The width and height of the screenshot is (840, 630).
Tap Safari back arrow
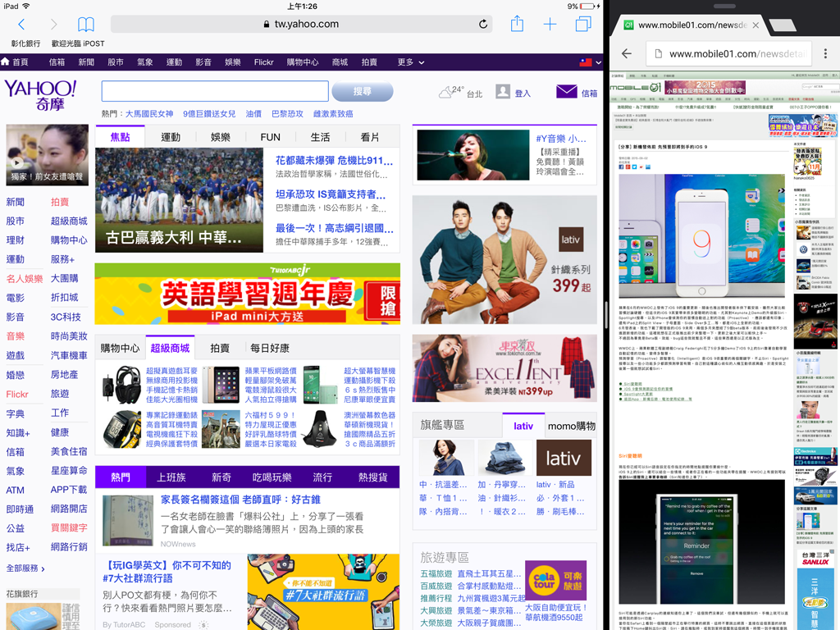tap(21, 24)
